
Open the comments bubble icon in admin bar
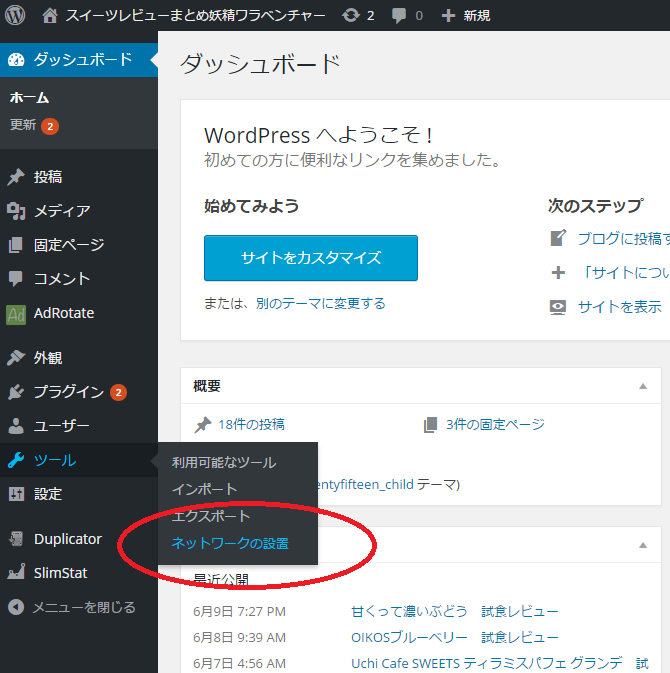(399, 16)
